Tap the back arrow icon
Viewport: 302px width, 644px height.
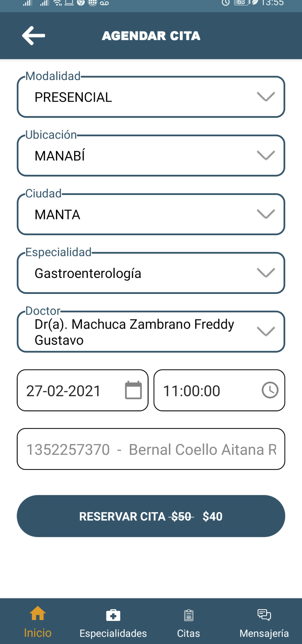[x=34, y=35]
